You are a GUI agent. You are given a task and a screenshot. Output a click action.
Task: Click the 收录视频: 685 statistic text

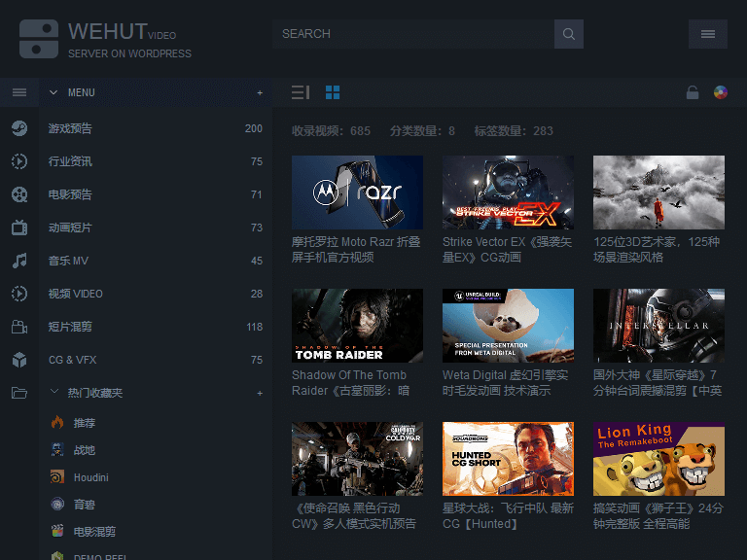(x=331, y=131)
